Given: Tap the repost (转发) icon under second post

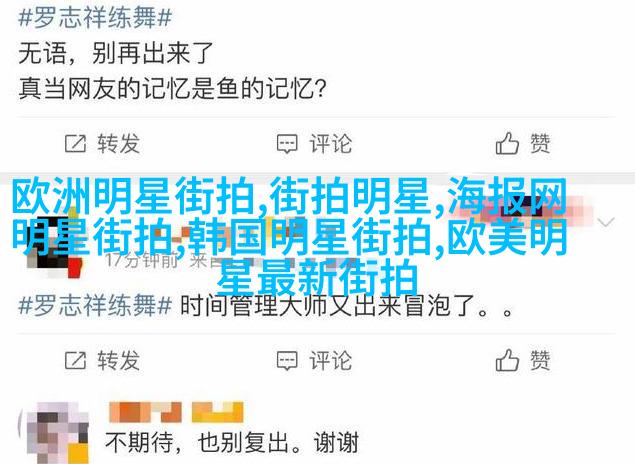Looking at the screenshot, I should click(75, 360).
